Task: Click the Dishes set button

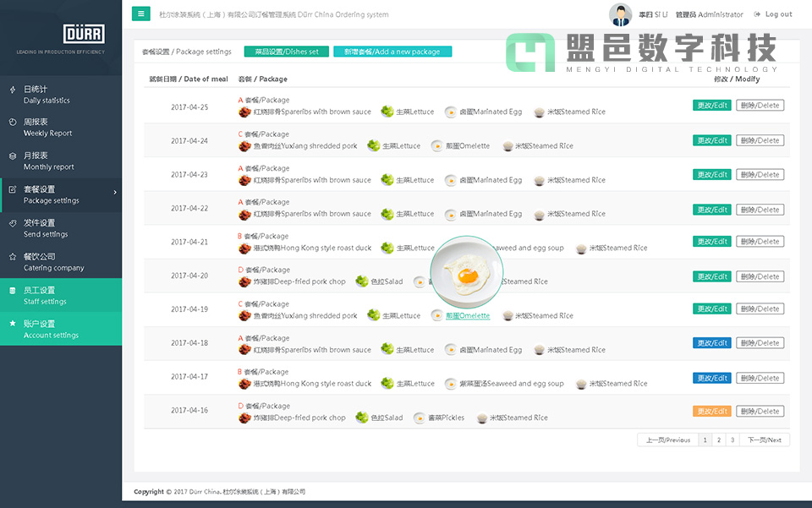Action: coord(286,52)
